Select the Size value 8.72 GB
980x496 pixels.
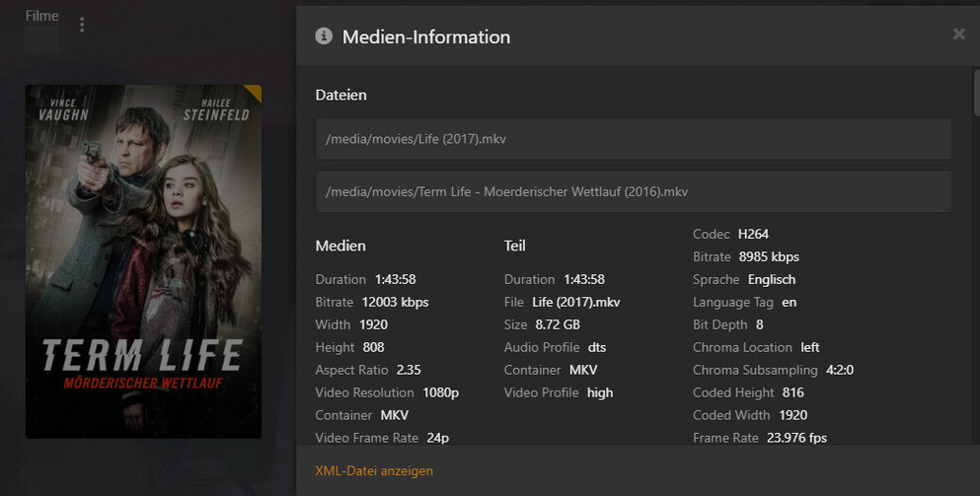pos(558,324)
